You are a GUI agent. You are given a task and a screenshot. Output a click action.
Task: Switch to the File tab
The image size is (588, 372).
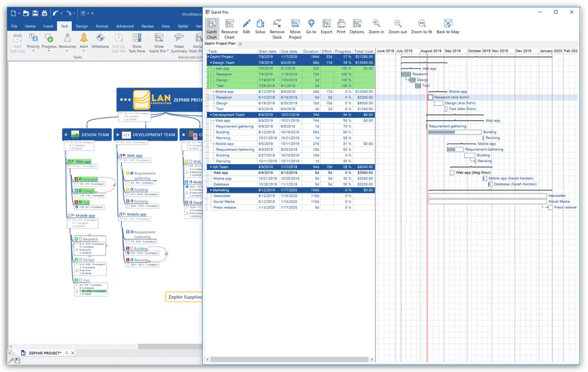pos(14,26)
